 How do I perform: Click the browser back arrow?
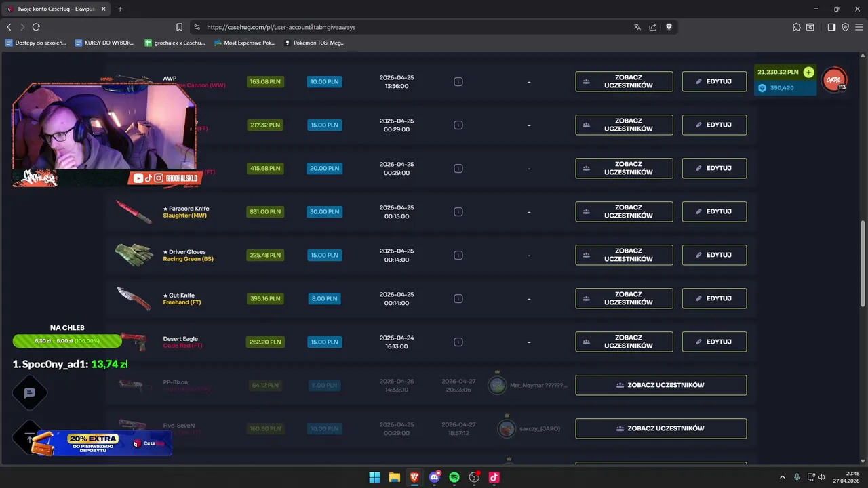9,27
